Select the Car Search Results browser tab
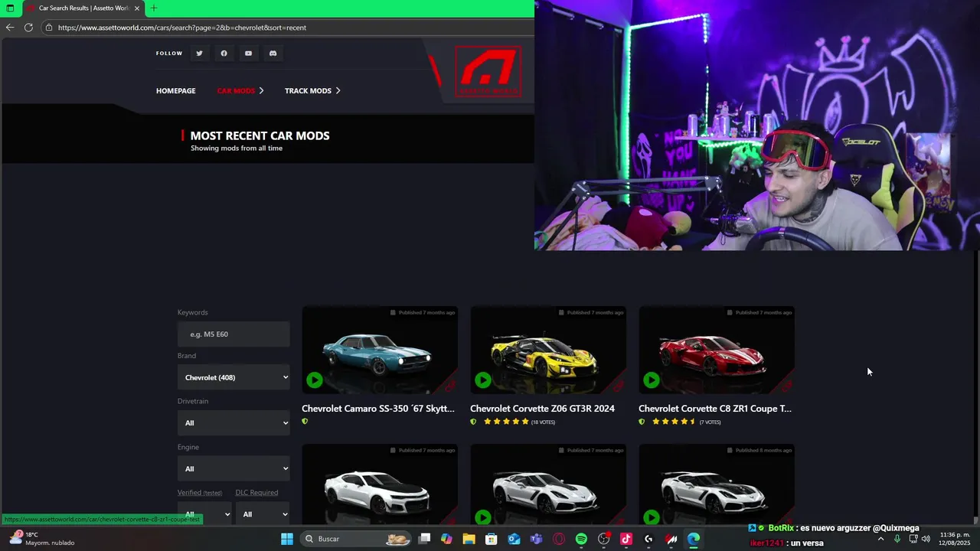 tap(83, 8)
